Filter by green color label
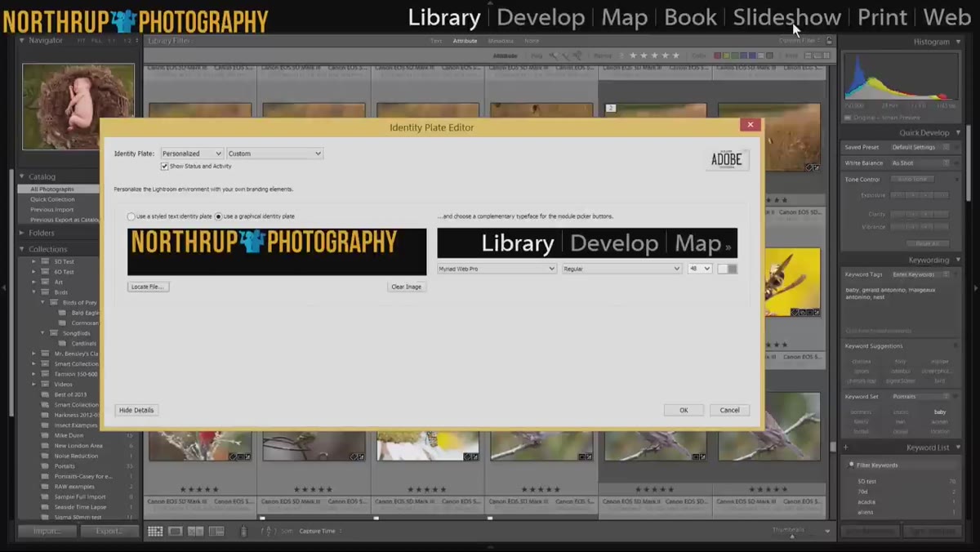Image resolution: width=980 pixels, height=552 pixels. (736, 56)
